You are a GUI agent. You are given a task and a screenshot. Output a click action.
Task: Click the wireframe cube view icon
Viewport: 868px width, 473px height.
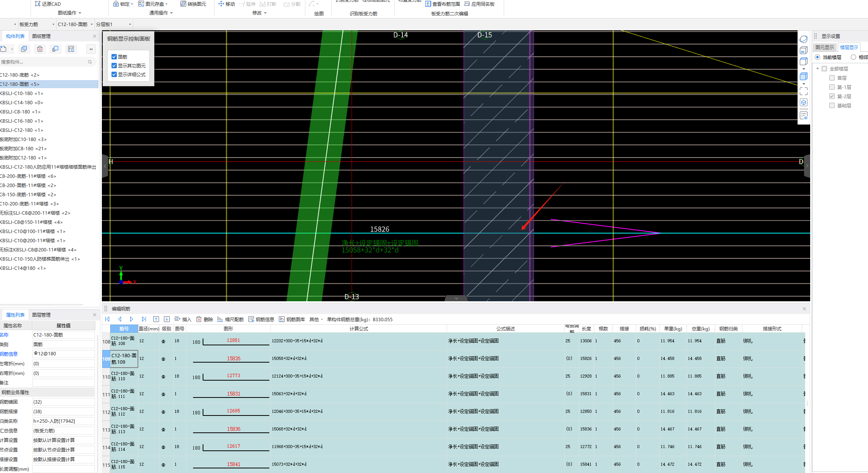[804, 62]
